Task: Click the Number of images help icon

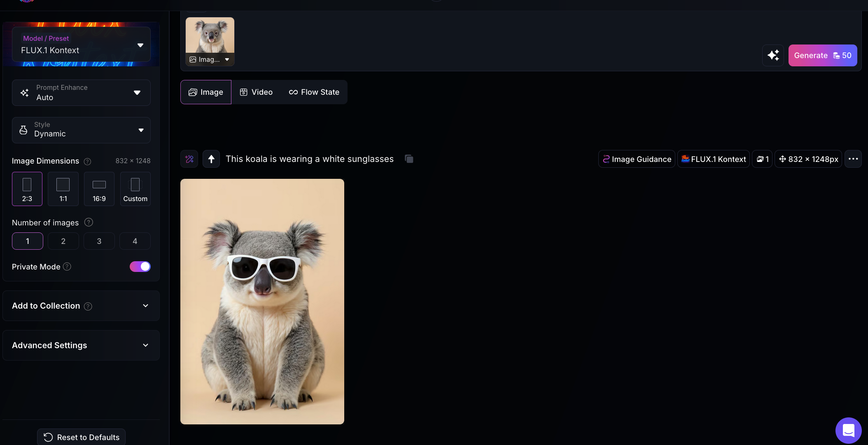Action: click(89, 222)
